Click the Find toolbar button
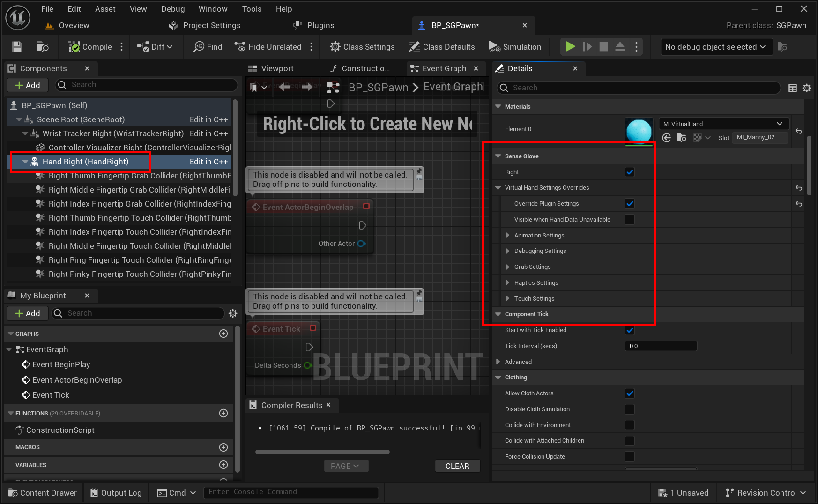 coord(208,47)
